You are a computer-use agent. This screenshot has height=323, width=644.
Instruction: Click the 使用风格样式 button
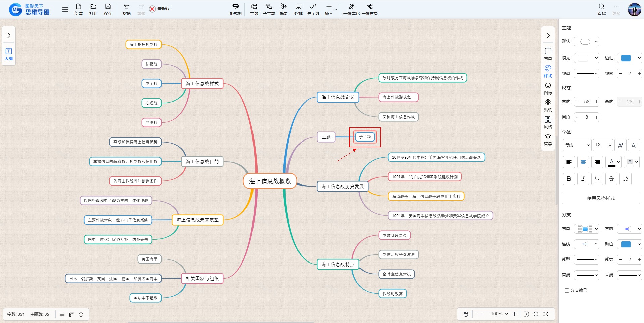[601, 198]
